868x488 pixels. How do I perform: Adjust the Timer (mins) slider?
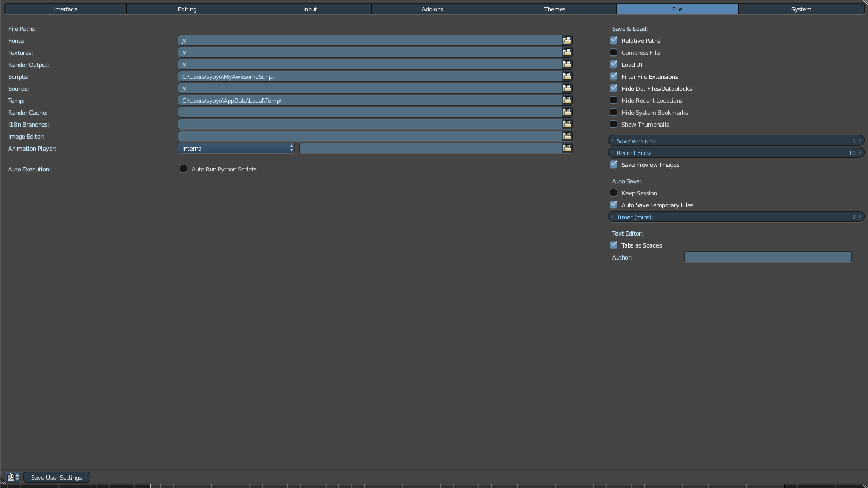point(736,217)
